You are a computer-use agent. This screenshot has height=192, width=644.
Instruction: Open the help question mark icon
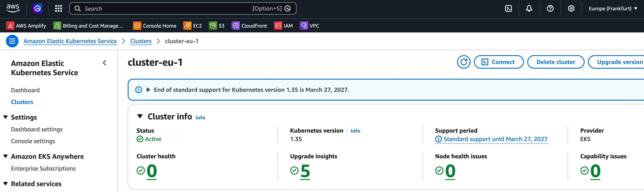click(550, 9)
